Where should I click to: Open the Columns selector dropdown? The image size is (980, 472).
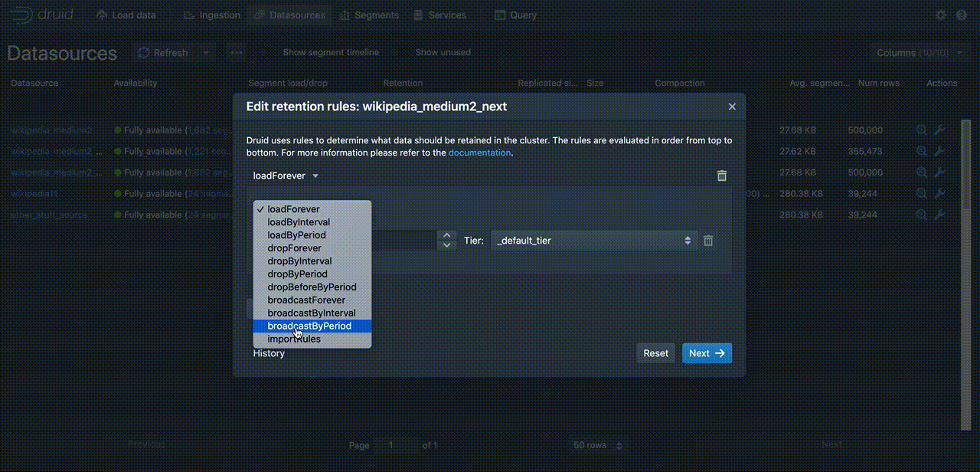point(920,53)
